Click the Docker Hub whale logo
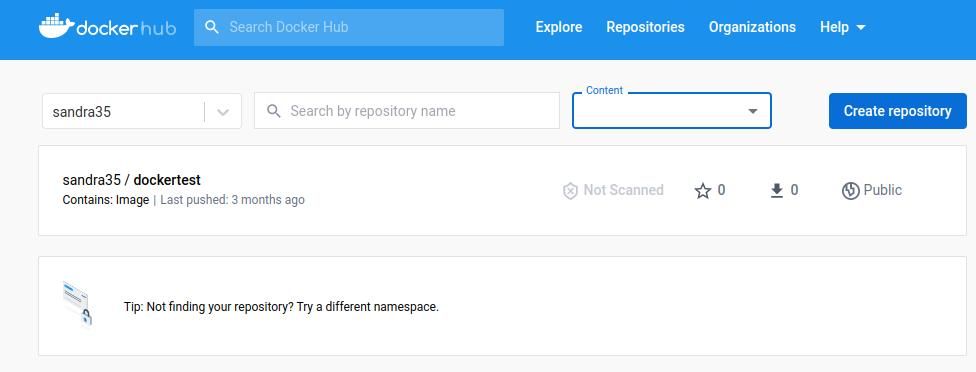The image size is (976, 372). (107, 27)
